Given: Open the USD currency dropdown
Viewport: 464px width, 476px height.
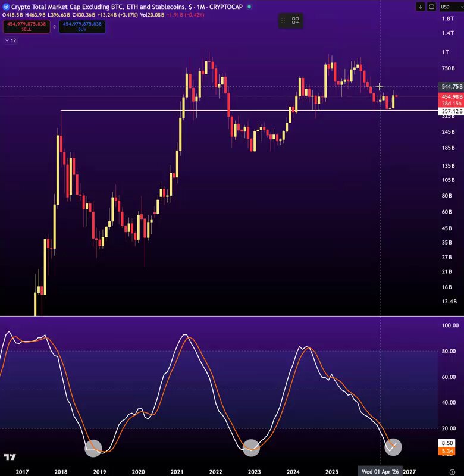Looking at the screenshot, I should [x=452, y=7].
